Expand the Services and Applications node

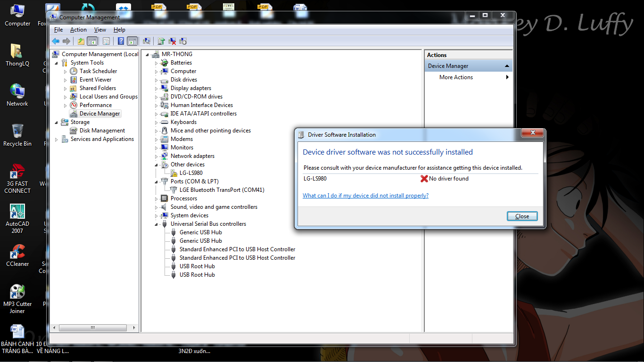coord(57,139)
